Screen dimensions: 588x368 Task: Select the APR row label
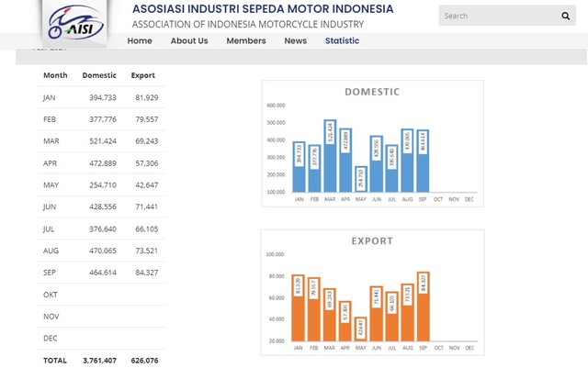click(51, 163)
